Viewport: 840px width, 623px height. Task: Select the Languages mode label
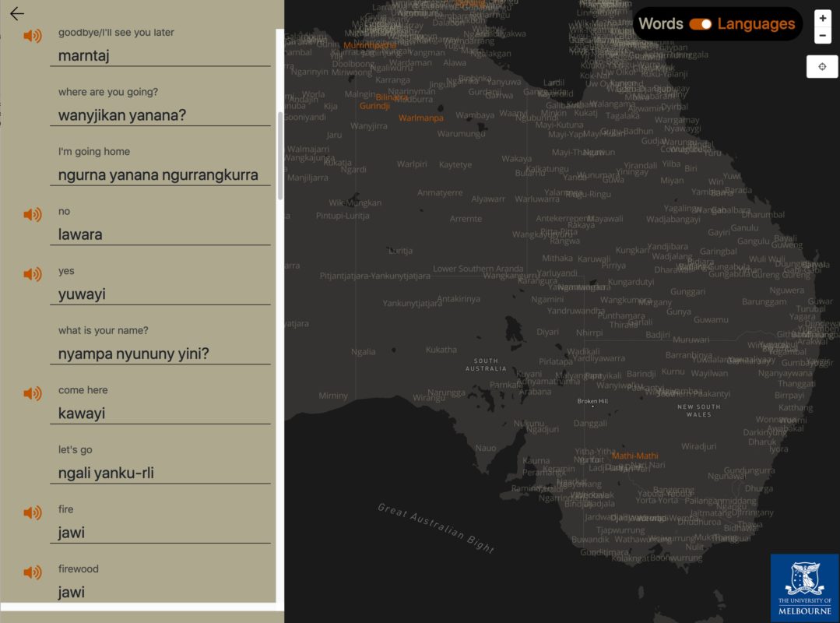(756, 24)
